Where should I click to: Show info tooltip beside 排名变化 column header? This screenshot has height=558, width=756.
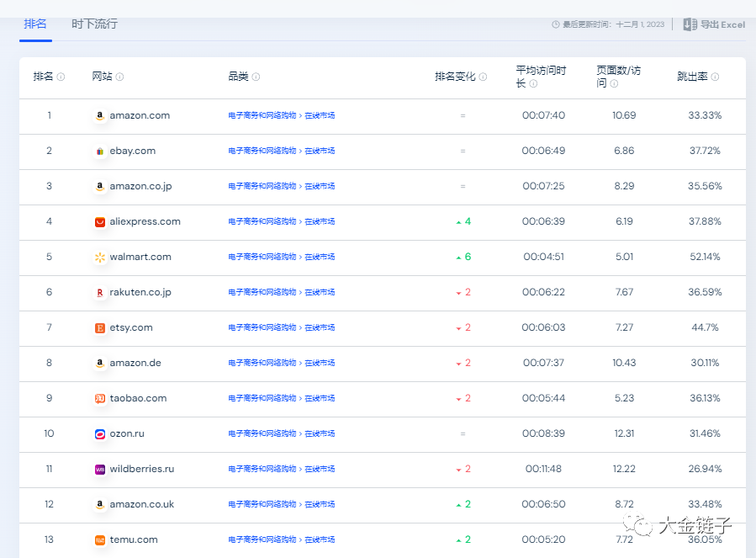coord(483,77)
